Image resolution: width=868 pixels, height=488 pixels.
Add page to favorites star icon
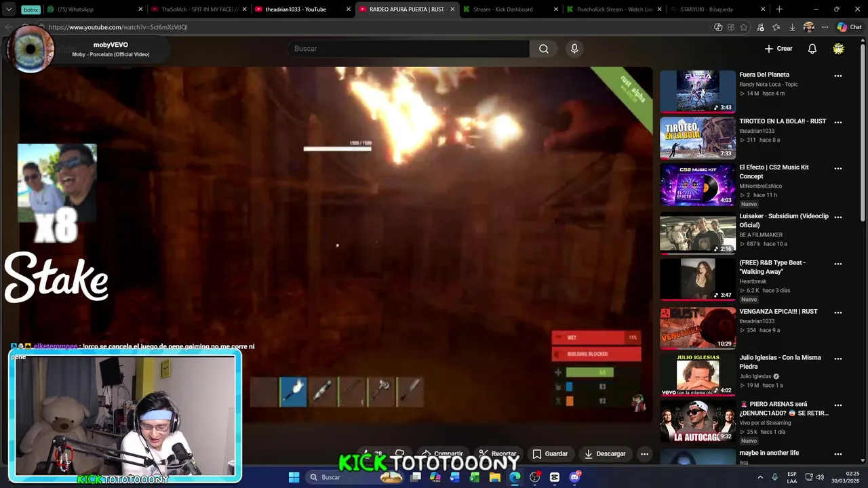[744, 27]
